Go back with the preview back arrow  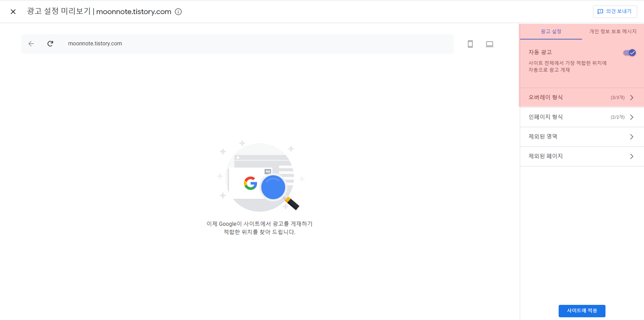coord(31,44)
